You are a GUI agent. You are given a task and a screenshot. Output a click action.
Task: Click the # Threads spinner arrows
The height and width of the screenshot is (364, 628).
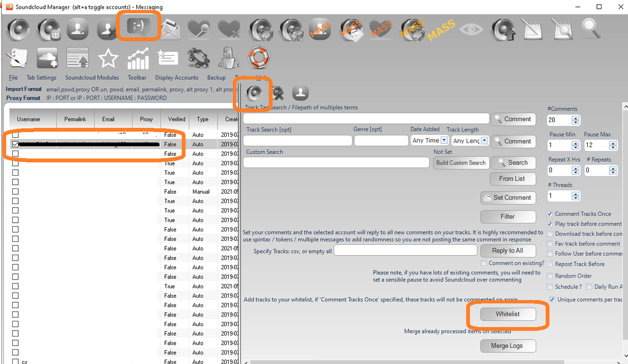576,196
